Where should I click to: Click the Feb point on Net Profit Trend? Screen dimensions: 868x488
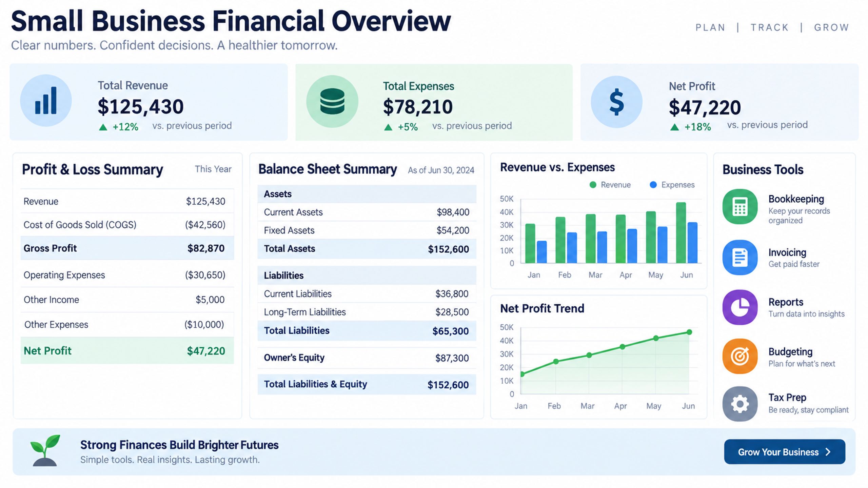tap(556, 362)
